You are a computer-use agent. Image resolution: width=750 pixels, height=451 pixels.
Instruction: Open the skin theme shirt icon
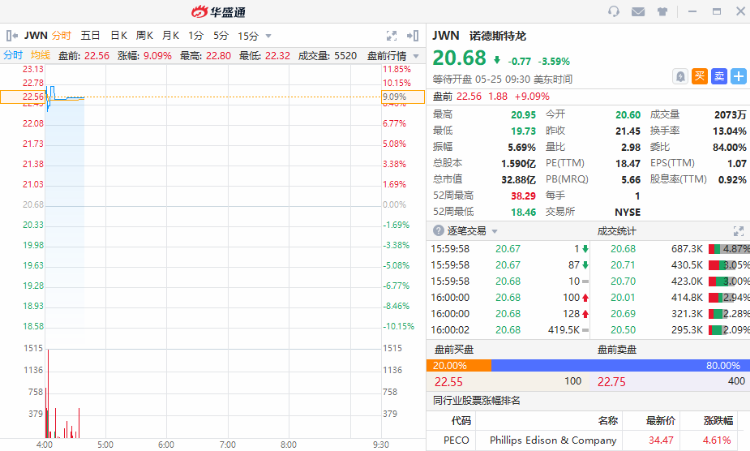pyautogui.click(x=662, y=11)
